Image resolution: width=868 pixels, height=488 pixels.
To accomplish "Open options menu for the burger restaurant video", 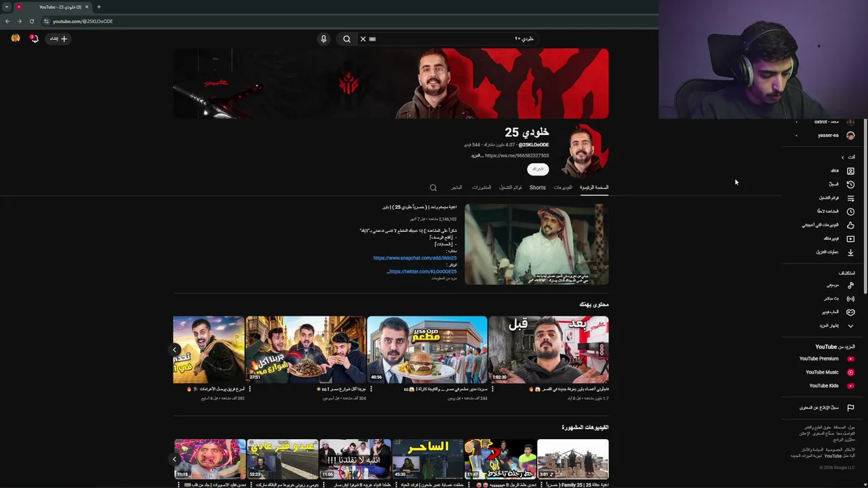I will (372, 389).
